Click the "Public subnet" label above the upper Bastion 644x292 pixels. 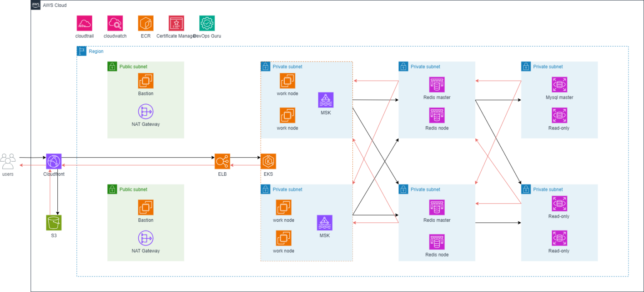133,67
